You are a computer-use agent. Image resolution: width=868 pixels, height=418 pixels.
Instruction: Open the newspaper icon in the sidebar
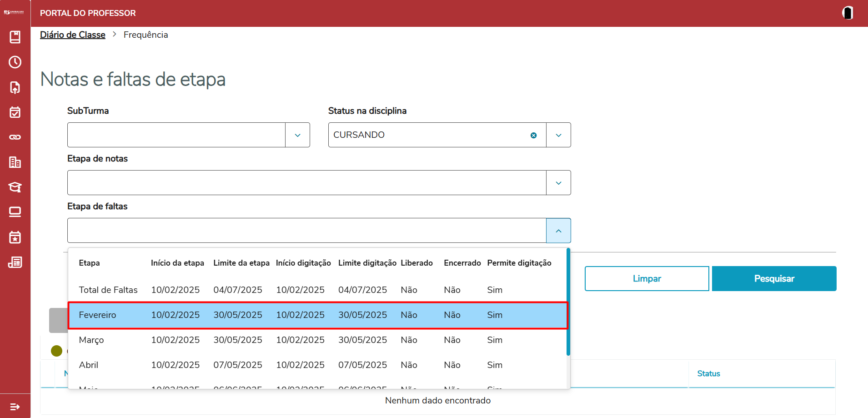15,262
